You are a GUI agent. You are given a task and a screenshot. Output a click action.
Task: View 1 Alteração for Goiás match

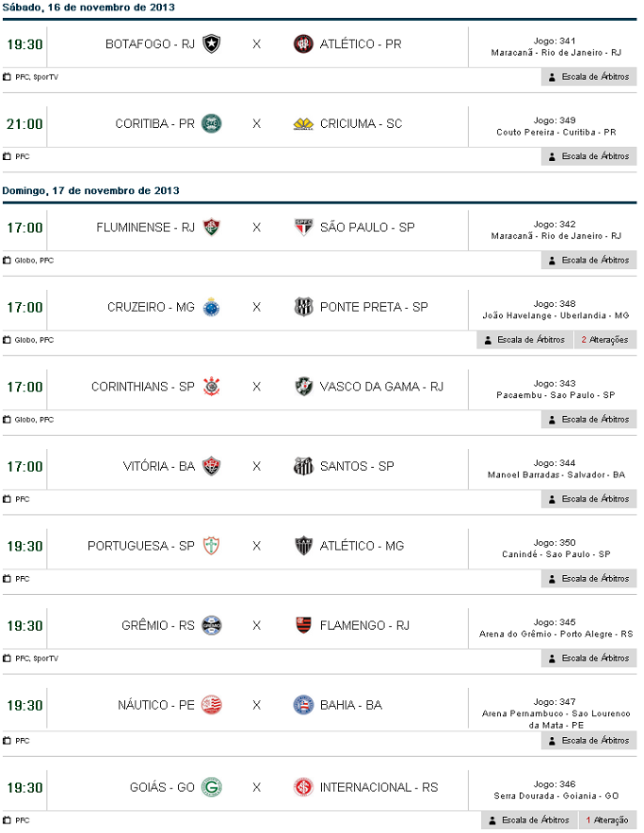606,820
